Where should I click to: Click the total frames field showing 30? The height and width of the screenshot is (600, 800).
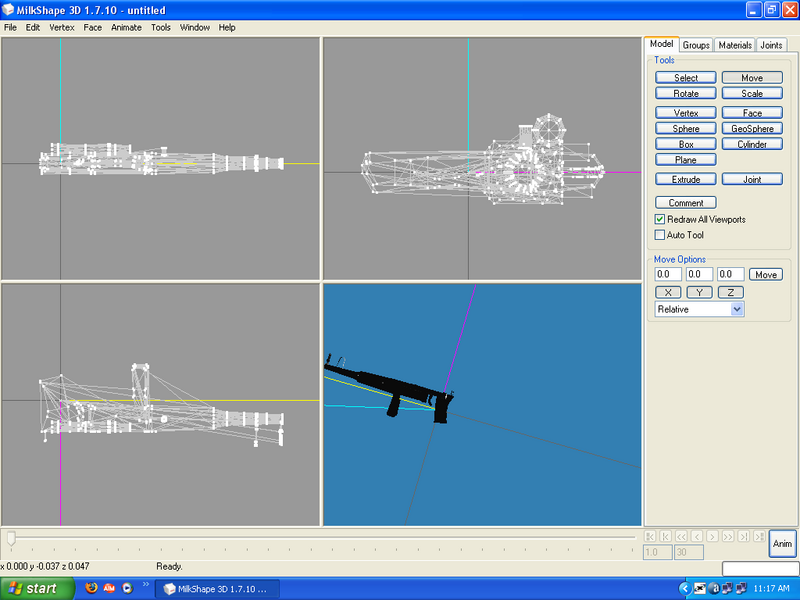click(689, 552)
